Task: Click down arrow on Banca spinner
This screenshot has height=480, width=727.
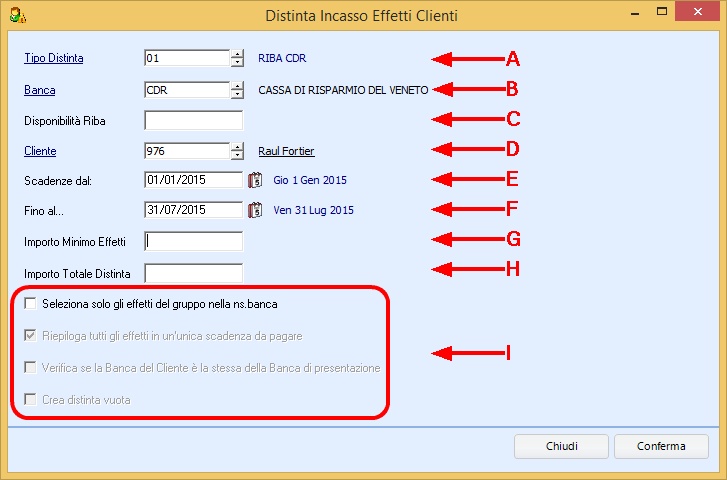Action: point(237,95)
